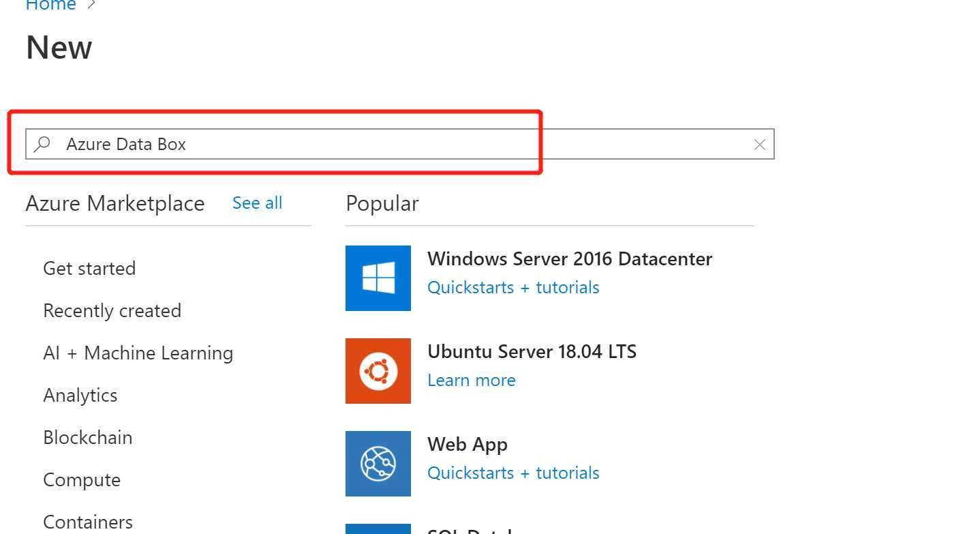Select Get started category
The image size is (980, 534).
(89, 269)
